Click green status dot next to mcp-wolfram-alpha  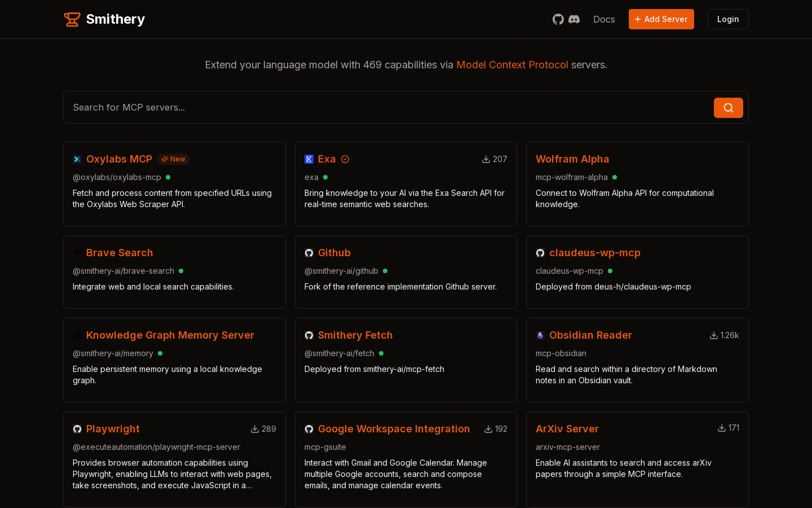615,177
